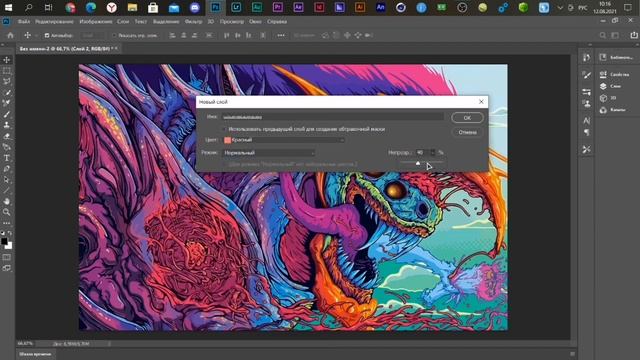Click Отмена in the Новый слой dialog
Image resolution: width=640 pixels, height=360 pixels.
467,132
